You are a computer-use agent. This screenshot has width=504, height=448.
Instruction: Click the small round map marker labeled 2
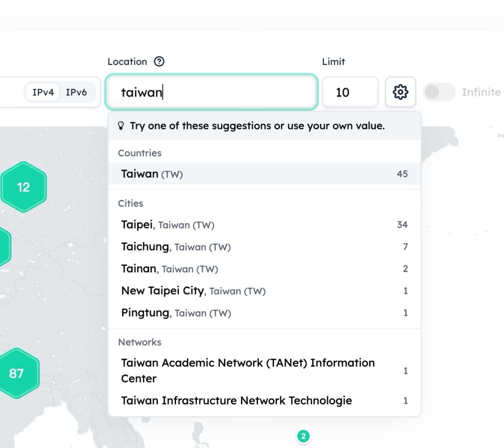point(303,436)
